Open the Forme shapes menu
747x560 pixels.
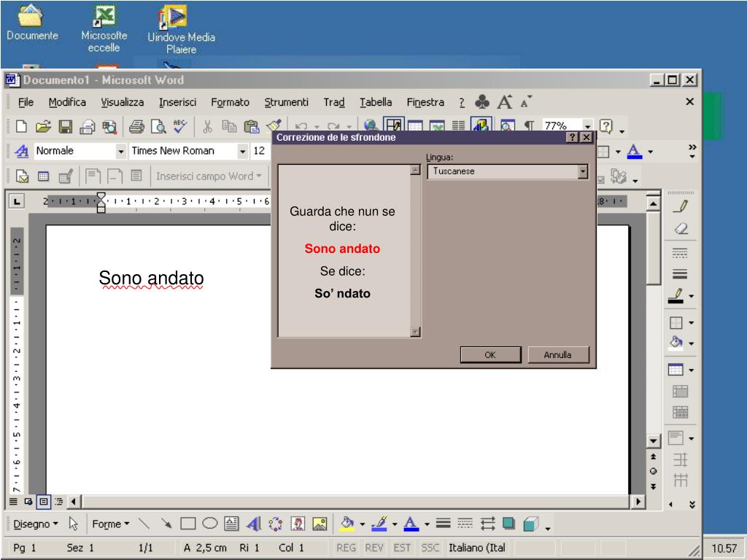pyautogui.click(x=111, y=524)
